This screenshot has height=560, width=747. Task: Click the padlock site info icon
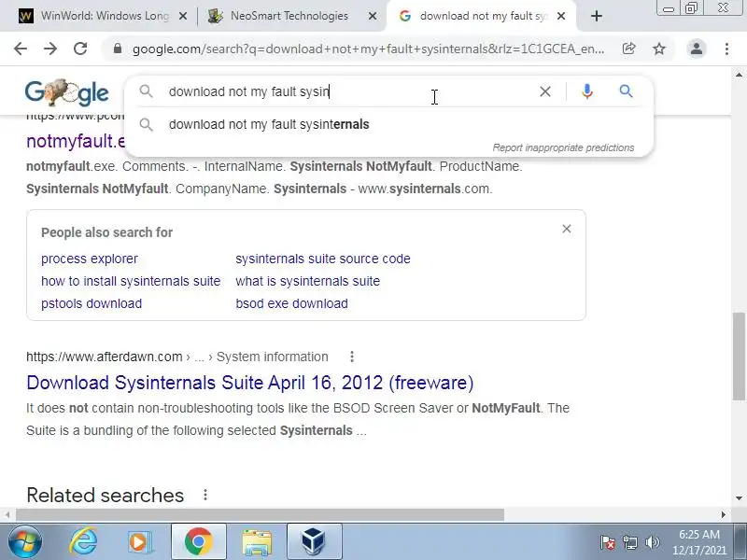118,49
